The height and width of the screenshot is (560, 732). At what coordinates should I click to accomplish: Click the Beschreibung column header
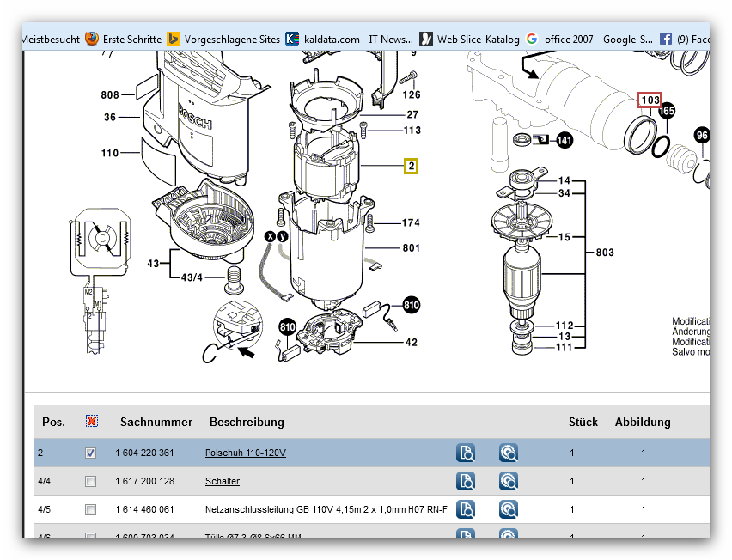coord(247,422)
